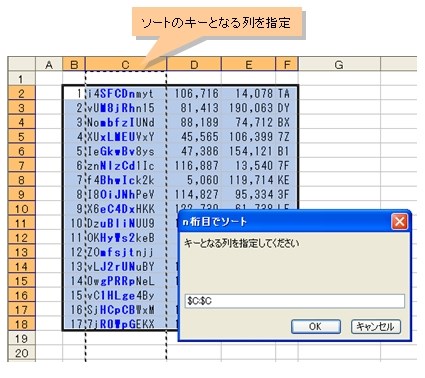This screenshot has height=378, width=425.
Task: Click cell with value 14,078
Action: [248, 93]
